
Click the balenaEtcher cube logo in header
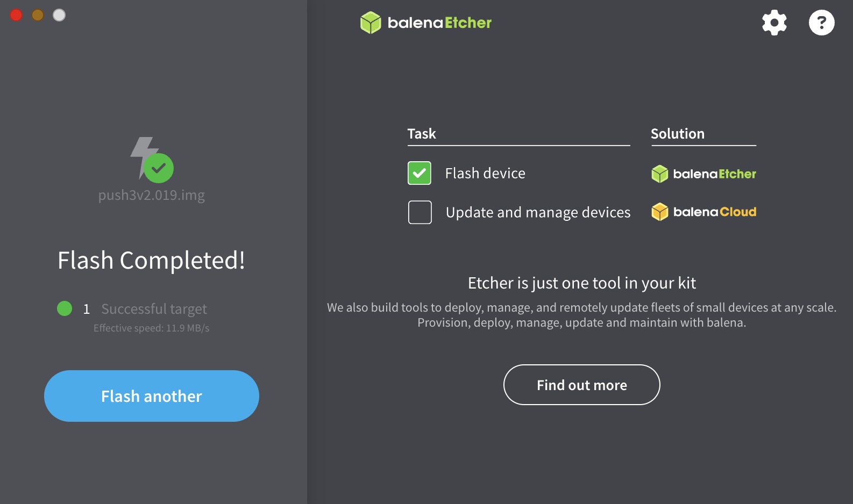click(371, 23)
